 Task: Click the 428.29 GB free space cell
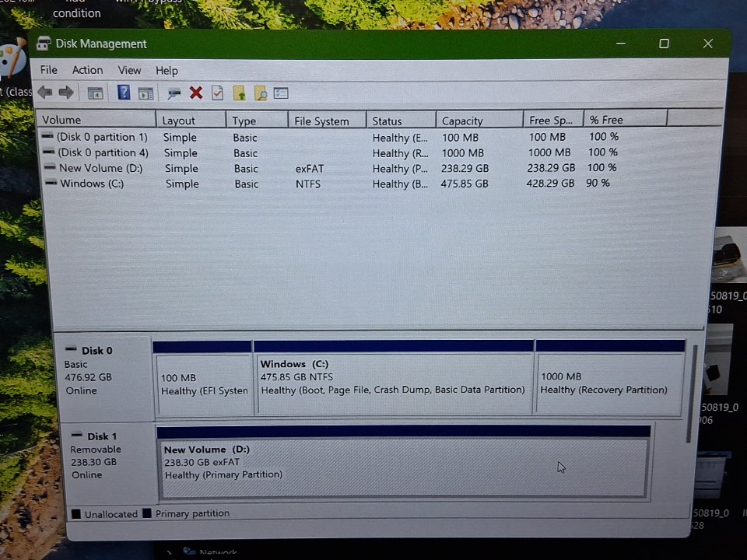(x=550, y=183)
